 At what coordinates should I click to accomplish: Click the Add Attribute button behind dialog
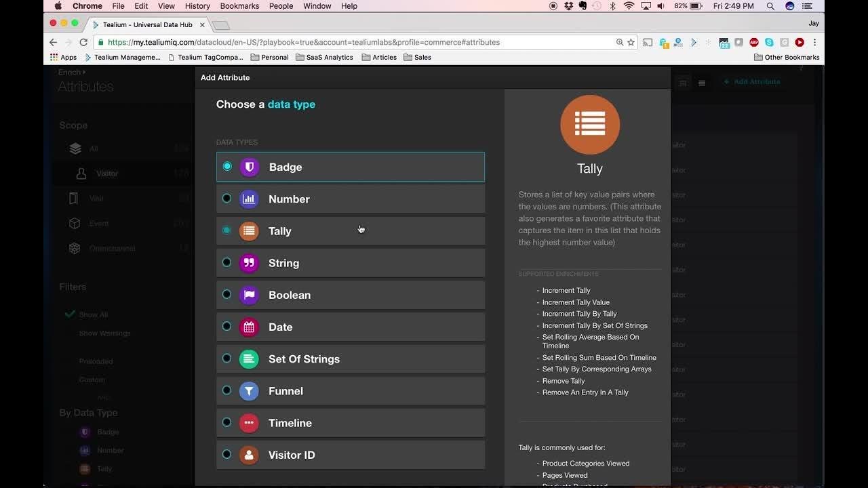tap(752, 82)
